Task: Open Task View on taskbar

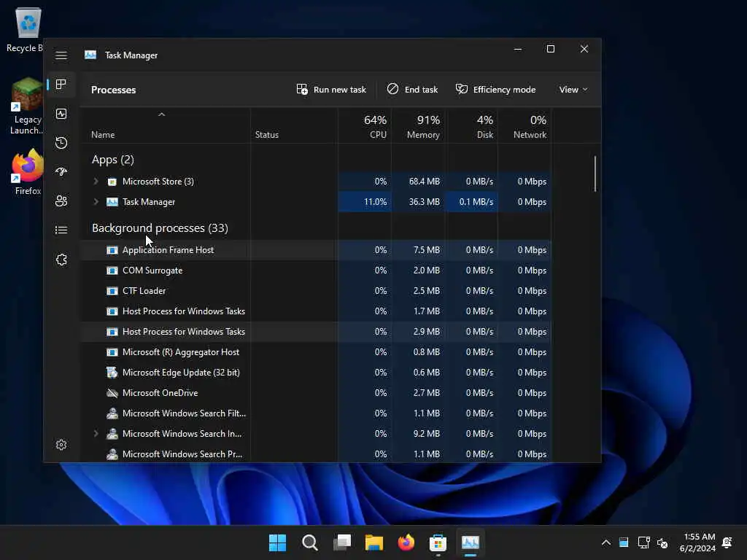Action: 342,542
